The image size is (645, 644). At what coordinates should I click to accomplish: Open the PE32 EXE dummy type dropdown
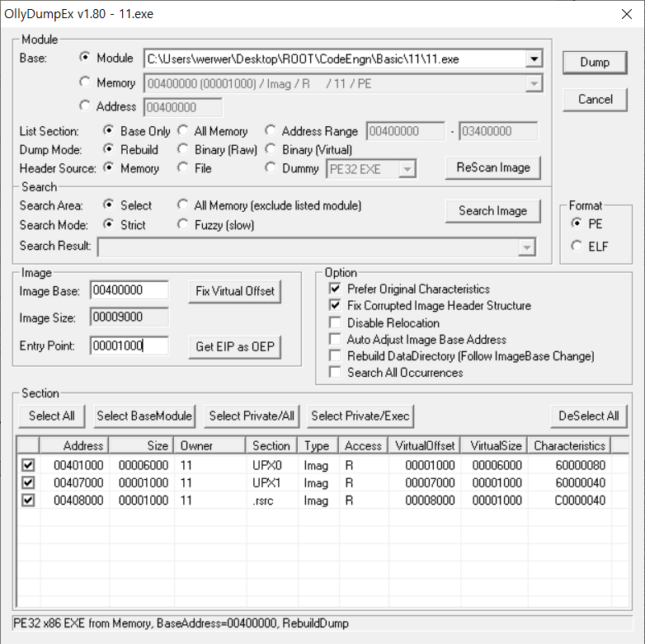[x=407, y=169]
